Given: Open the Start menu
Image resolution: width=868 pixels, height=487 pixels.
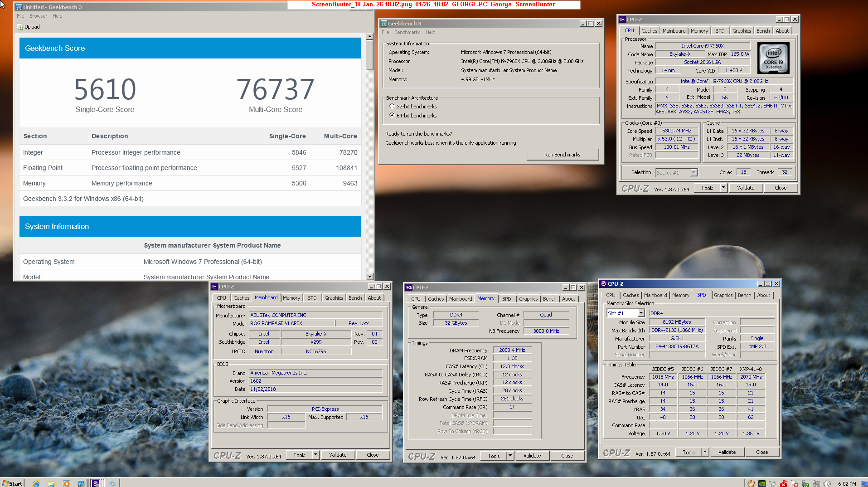Looking at the screenshot, I should pyautogui.click(x=12, y=483).
